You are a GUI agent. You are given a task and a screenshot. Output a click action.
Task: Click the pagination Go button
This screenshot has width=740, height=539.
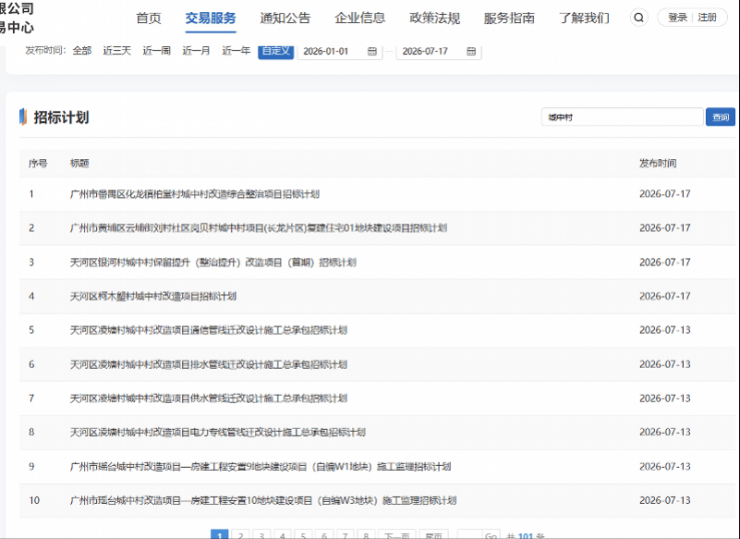coord(491,535)
